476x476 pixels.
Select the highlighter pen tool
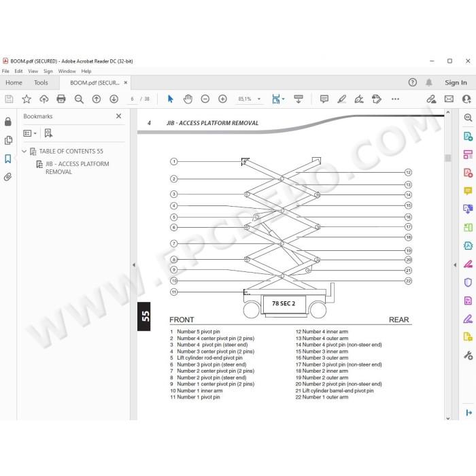(342, 99)
